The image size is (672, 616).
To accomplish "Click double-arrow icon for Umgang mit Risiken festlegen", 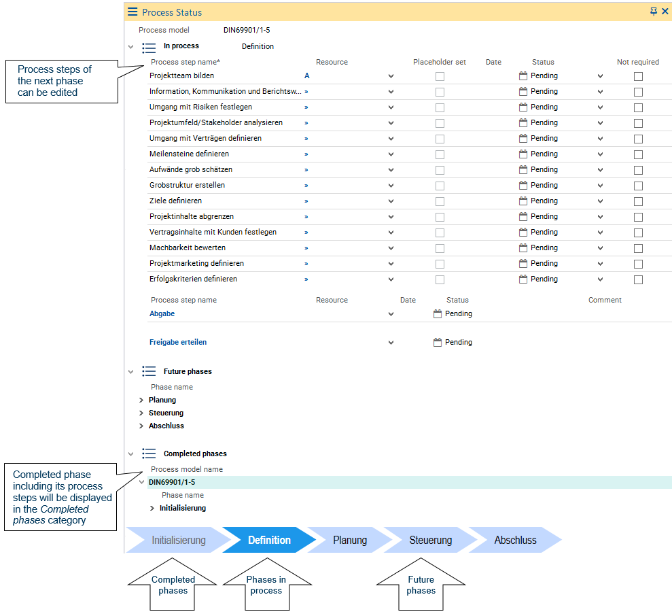I will click(306, 107).
